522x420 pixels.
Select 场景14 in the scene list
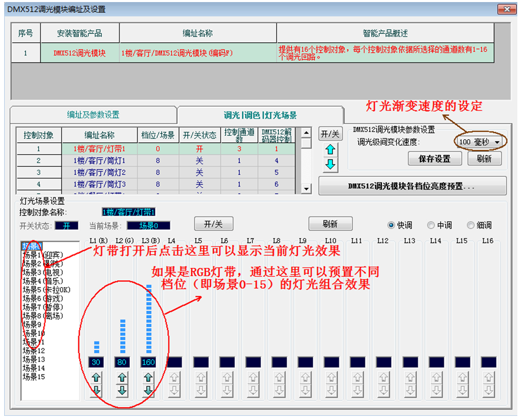(x=33, y=368)
